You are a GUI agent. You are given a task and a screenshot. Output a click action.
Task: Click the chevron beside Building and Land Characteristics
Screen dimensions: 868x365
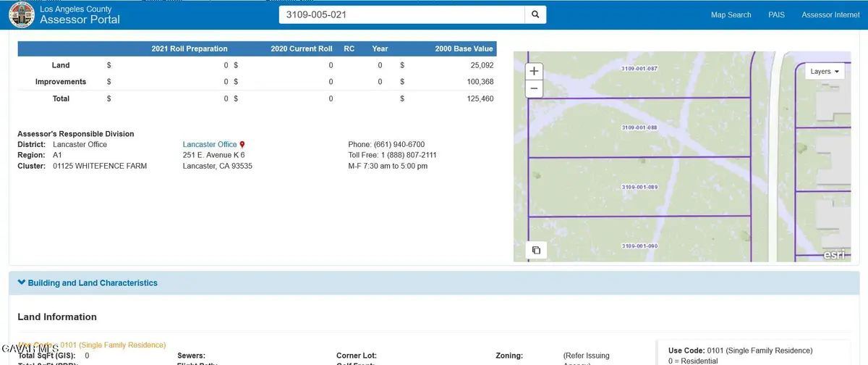point(22,283)
